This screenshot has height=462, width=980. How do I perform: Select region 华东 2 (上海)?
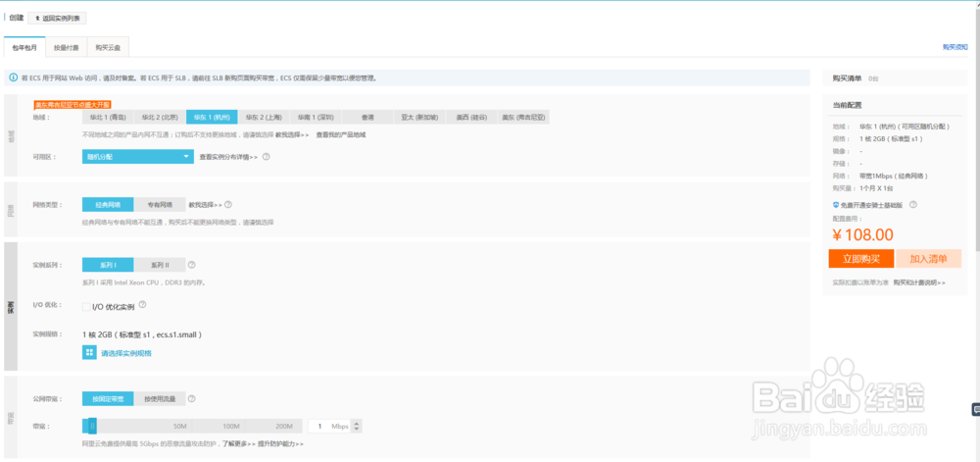(263, 117)
